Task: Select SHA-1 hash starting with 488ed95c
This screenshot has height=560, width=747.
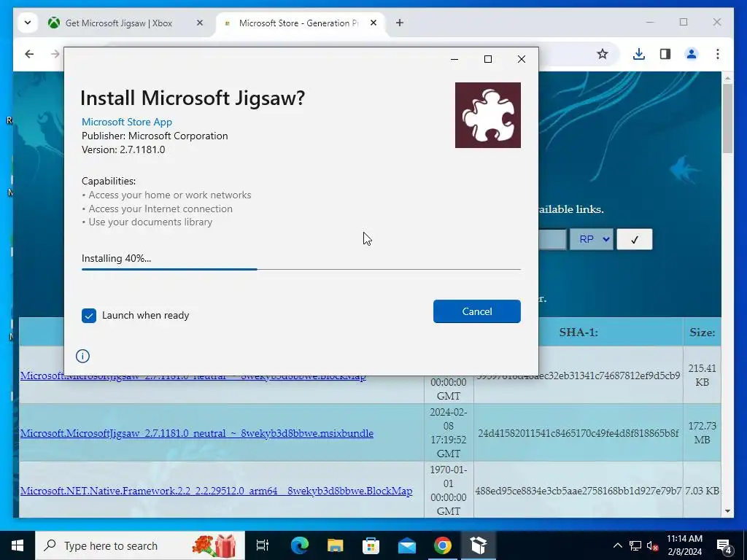Action: click(x=578, y=491)
